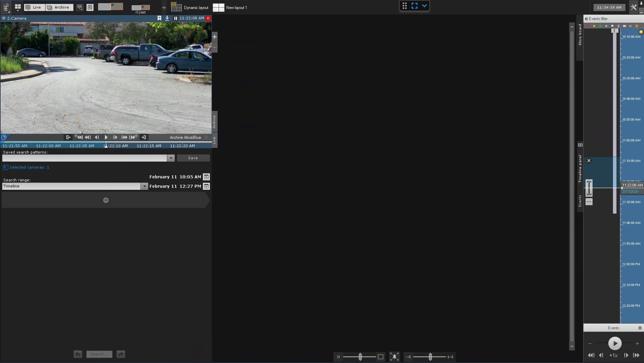Screen dimensions: 644x363
Task: Add a search criterion with the plus icon
Action: click(106, 200)
